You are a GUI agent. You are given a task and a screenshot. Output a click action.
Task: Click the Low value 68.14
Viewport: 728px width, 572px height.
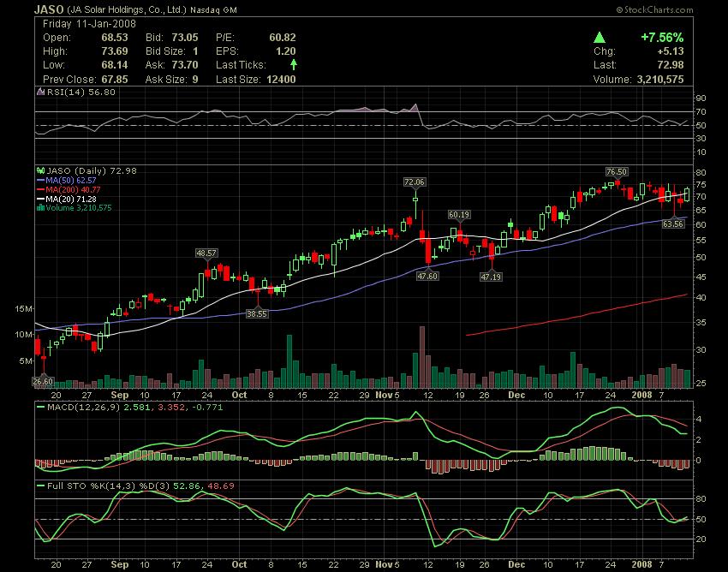115,65
